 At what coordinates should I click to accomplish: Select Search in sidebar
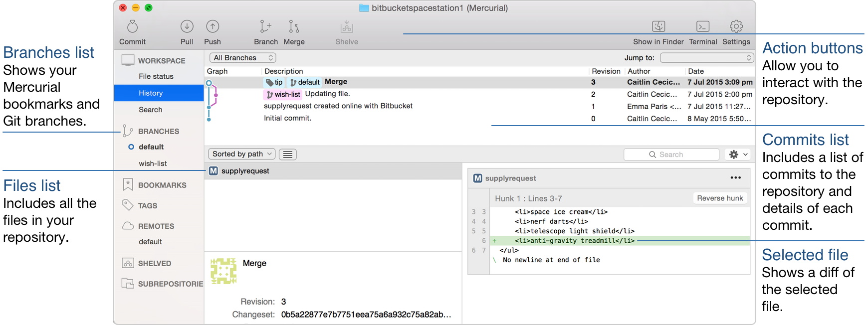151,110
